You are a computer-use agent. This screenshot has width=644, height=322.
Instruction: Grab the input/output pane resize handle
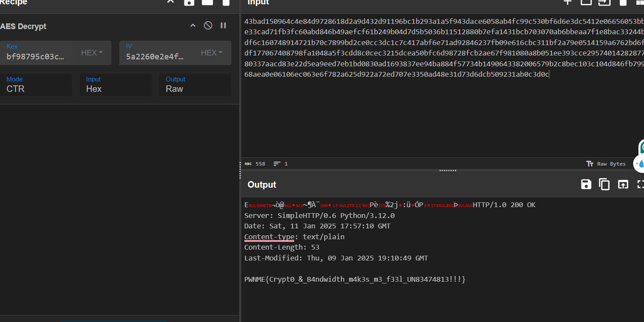click(448, 170)
